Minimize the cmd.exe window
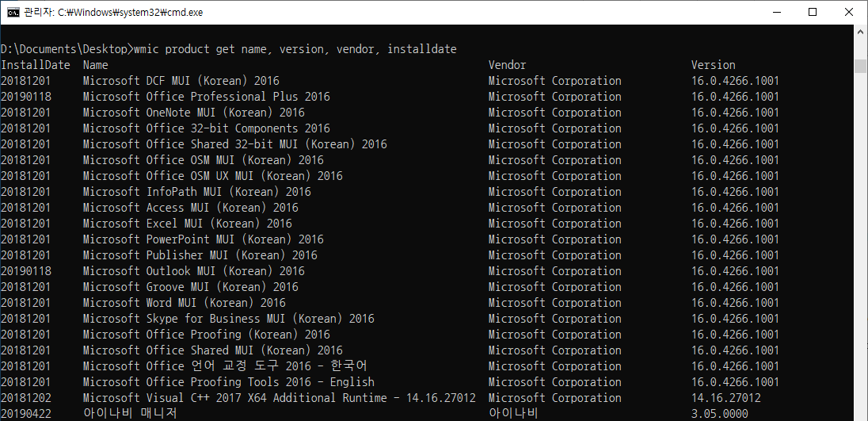This screenshot has height=421, width=868. 776,12
